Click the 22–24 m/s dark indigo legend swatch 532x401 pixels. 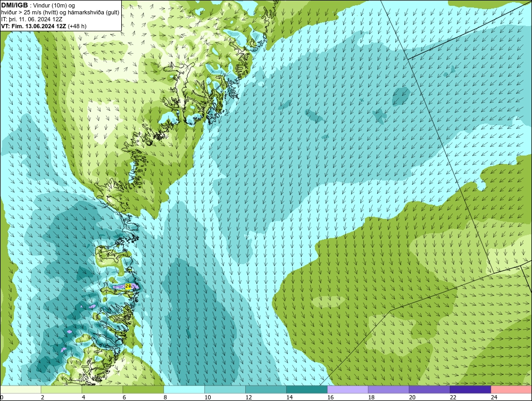coord(470,389)
